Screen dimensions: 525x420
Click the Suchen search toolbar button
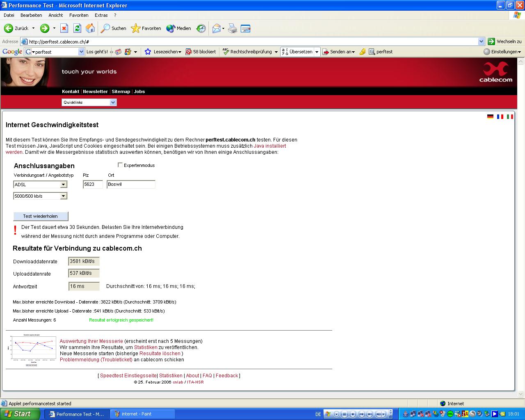coord(114,28)
